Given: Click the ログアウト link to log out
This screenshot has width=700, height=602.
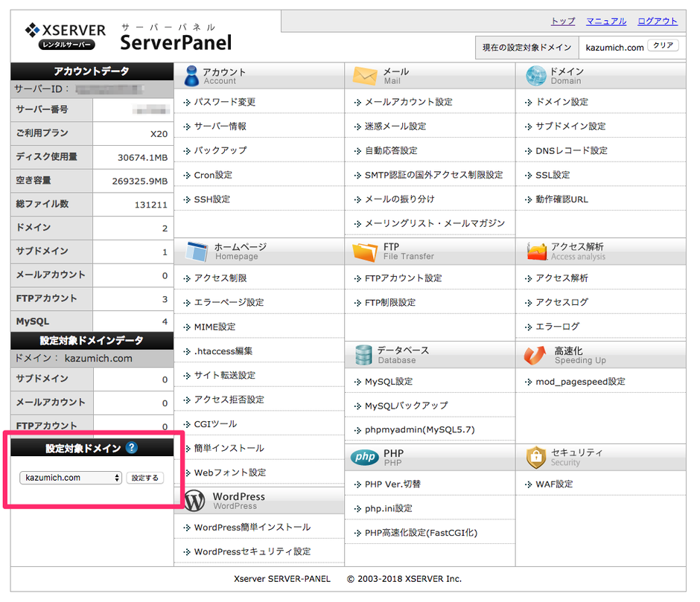Looking at the screenshot, I should point(658,22).
